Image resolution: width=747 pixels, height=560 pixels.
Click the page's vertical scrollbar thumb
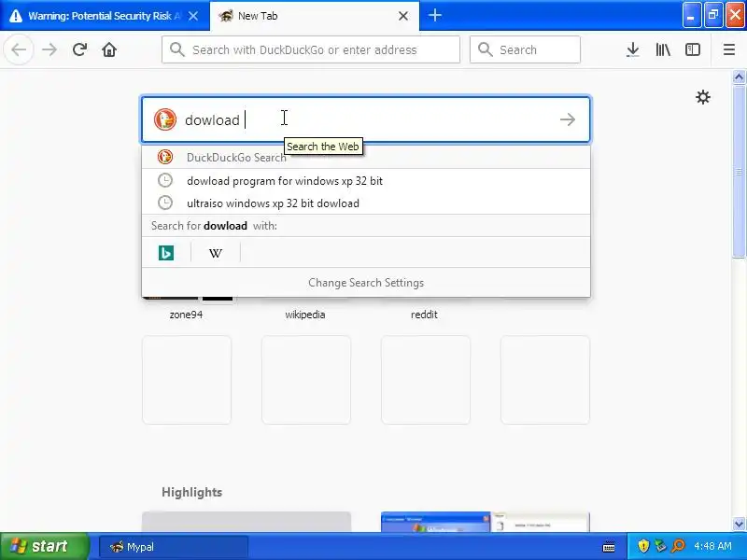tap(739, 171)
